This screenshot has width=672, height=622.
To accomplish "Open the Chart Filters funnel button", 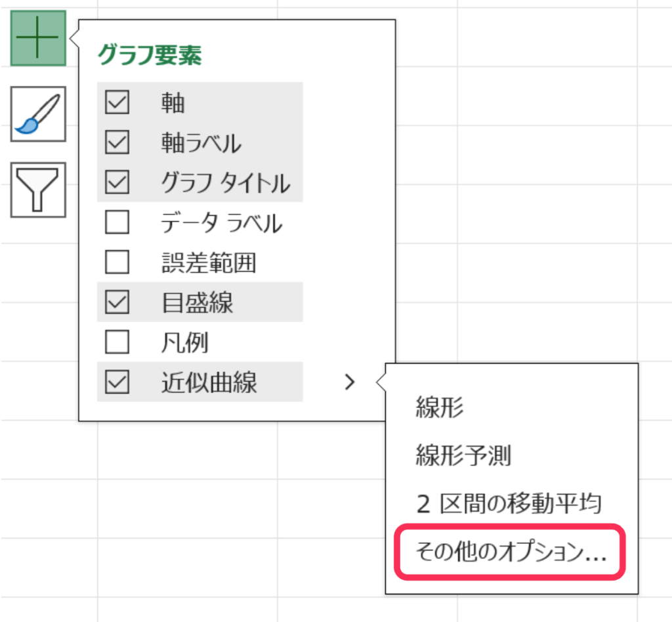I will (x=38, y=190).
